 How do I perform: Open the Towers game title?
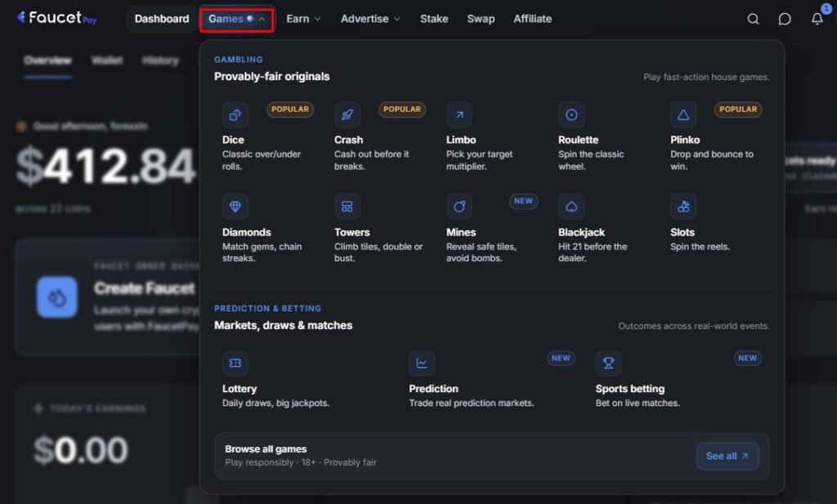(352, 232)
